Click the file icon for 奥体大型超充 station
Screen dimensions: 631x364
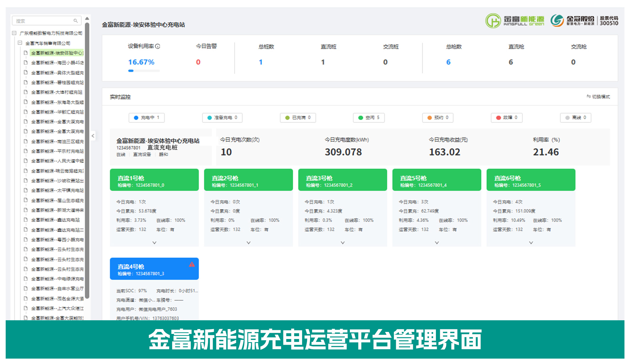click(26, 72)
